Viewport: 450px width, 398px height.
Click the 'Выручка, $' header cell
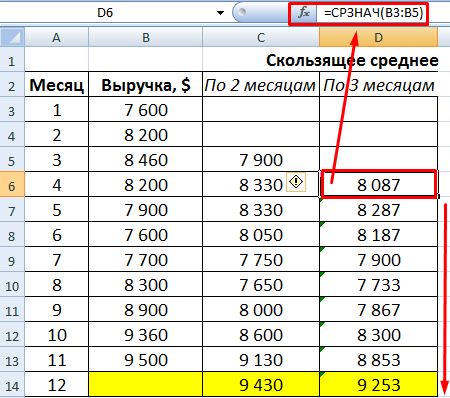[x=146, y=85]
